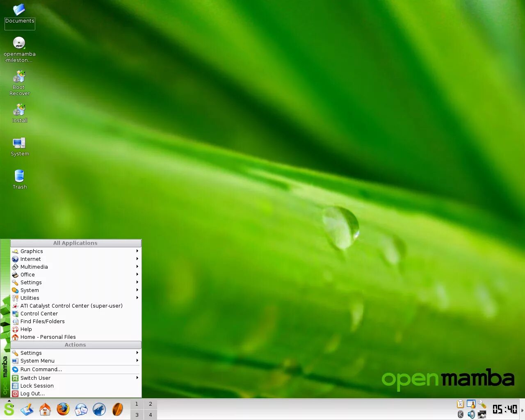Screen dimensions: 525x420
Task: Click the wrench tray icon
Action: (482, 404)
